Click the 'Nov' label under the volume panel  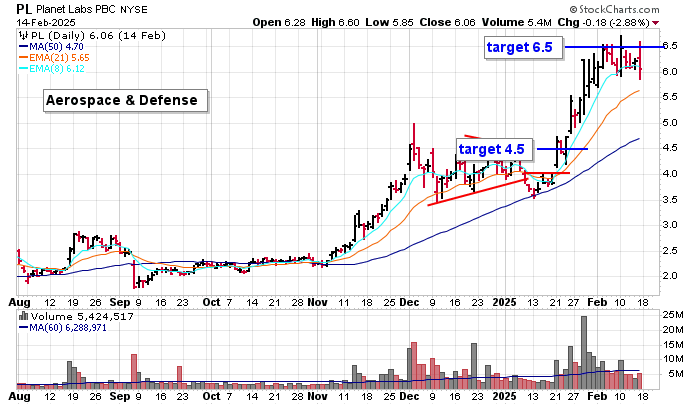pyautogui.click(x=317, y=396)
